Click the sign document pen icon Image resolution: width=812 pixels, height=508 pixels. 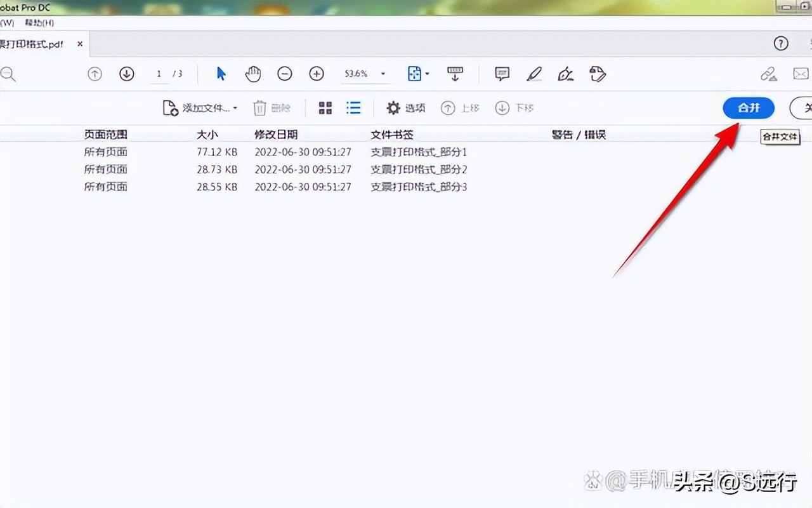pyautogui.click(x=565, y=74)
